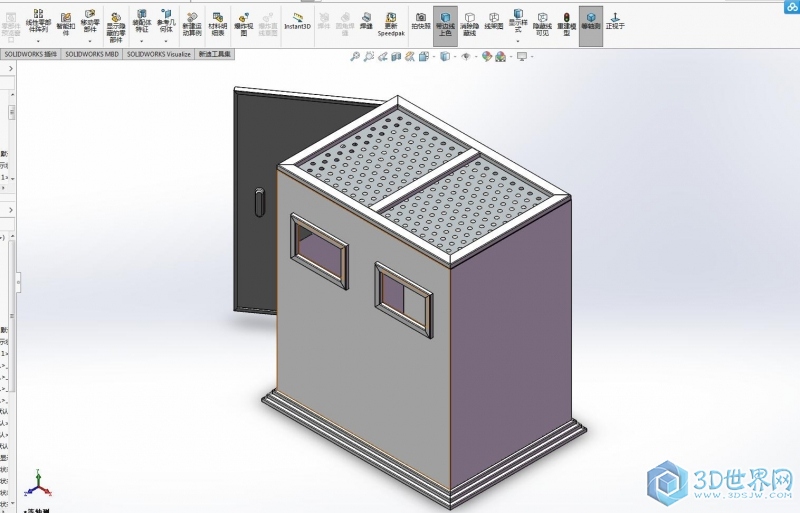Click the Reference Geometry (参考几何体) tool
800x513 pixels.
click(x=166, y=21)
